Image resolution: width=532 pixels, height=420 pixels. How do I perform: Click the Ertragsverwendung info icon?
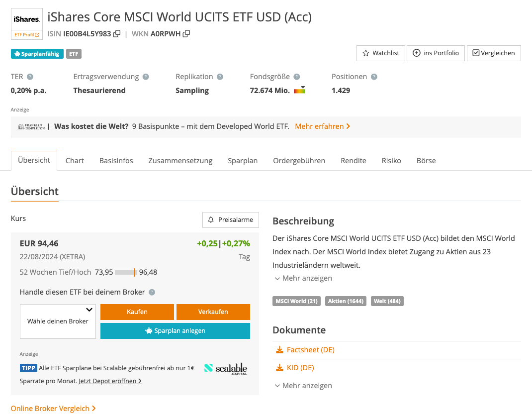(146, 76)
